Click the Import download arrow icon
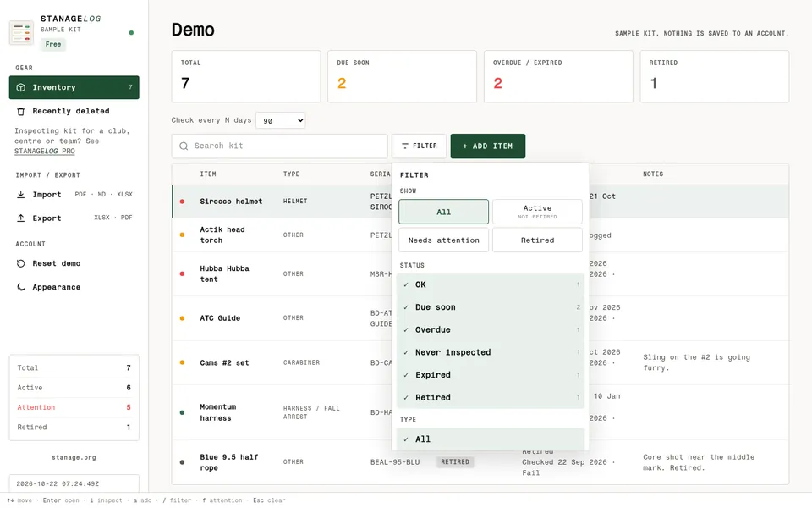Image resolution: width=812 pixels, height=508 pixels. pos(20,195)
